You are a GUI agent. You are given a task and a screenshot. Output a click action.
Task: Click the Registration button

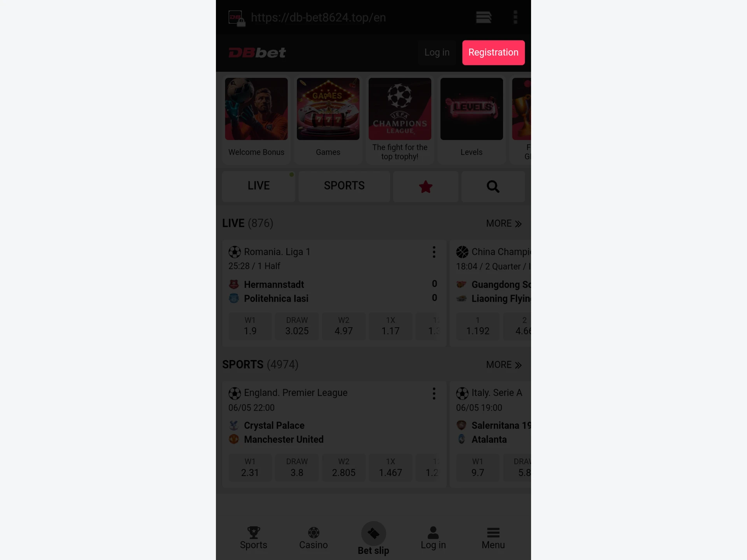[x=493, y=52]
